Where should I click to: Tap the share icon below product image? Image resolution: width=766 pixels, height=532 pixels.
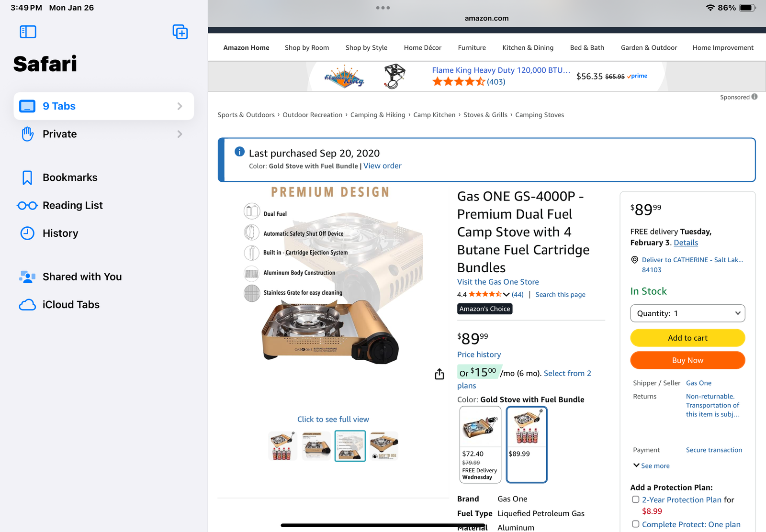click(439, 374)
